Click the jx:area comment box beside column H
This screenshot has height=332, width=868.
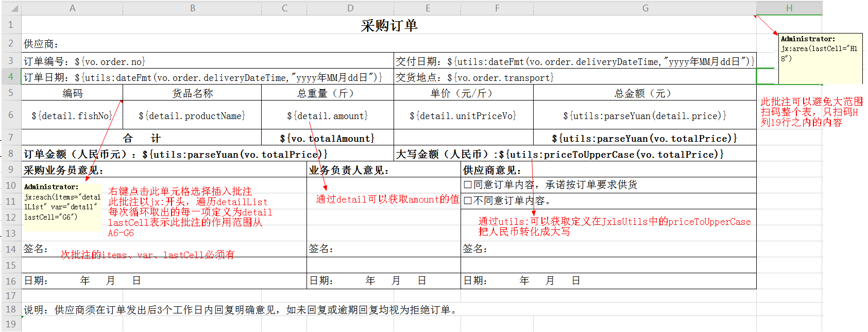[x=820, y=58]
